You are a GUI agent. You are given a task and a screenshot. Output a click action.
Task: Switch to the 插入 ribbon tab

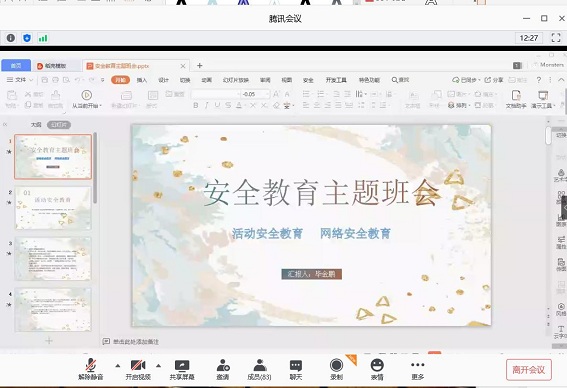pos(142,80)
